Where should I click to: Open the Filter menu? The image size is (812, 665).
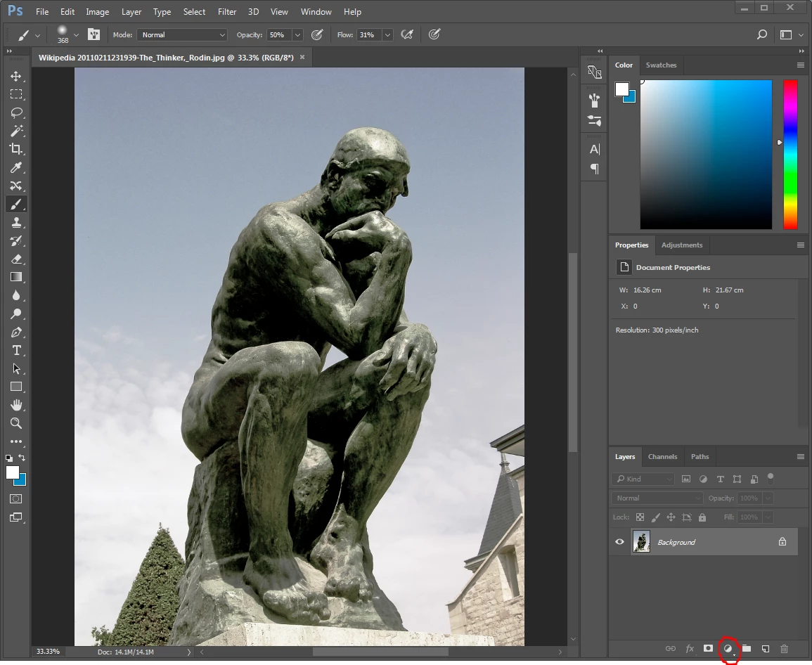[227, 11]
